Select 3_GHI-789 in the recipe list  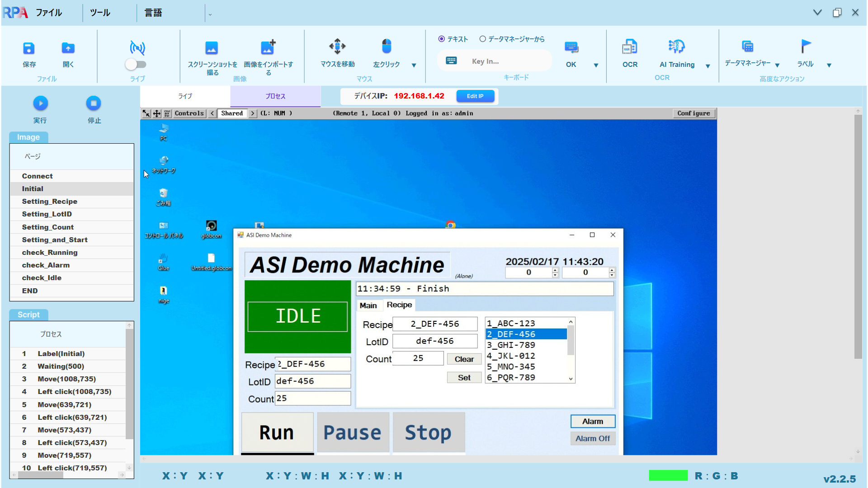pyautogui.click(x=526, y=345)
